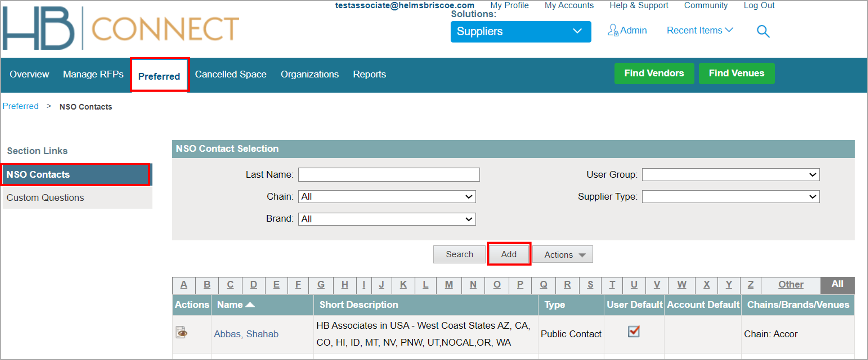Open Custom Questions section link
Image resolution: width=868 pixels, height=360 pixels.
coord(45,197)
